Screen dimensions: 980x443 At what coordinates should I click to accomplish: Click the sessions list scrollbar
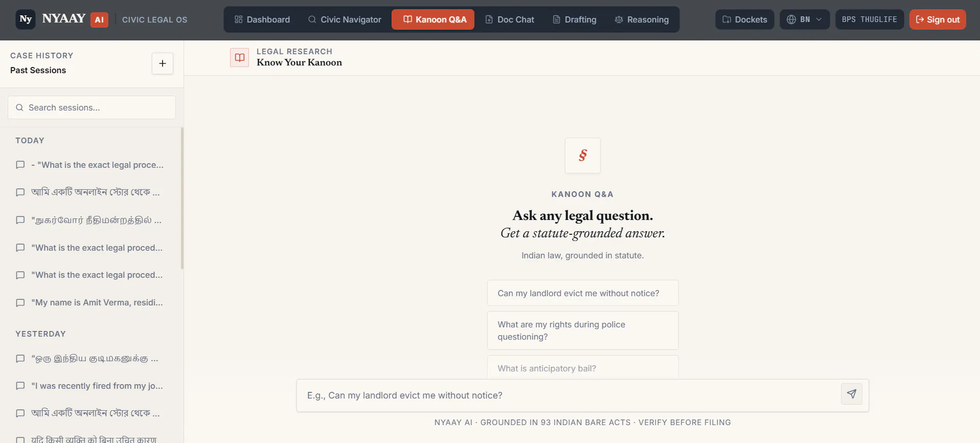click(x=182, y=198)
